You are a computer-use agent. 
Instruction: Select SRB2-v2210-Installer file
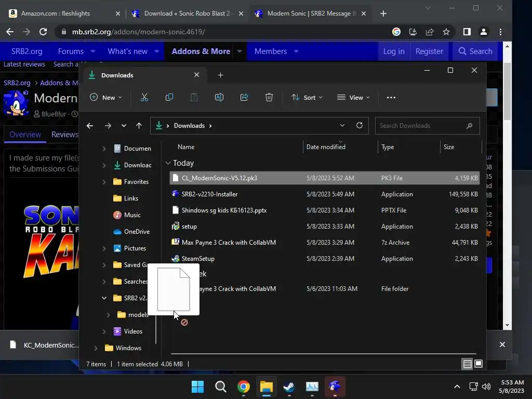tap(324, 194)
